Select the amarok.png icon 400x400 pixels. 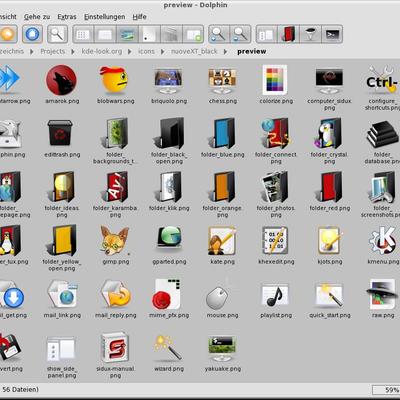click(x=62, y=81)
